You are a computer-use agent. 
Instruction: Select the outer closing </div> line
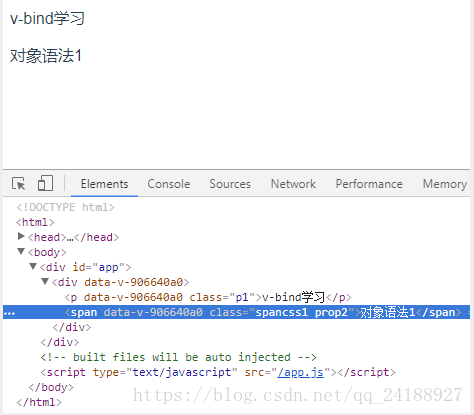(x=60, y=342)
